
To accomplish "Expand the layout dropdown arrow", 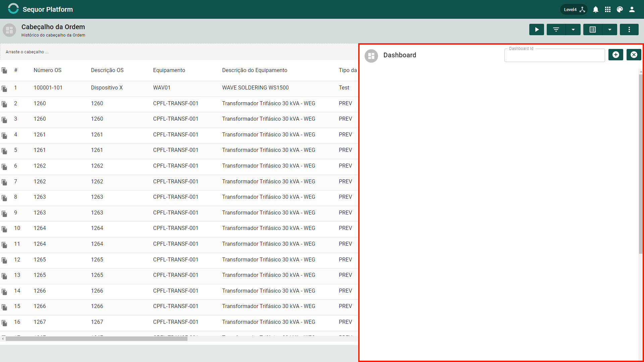I will click(x=610, y=29).
